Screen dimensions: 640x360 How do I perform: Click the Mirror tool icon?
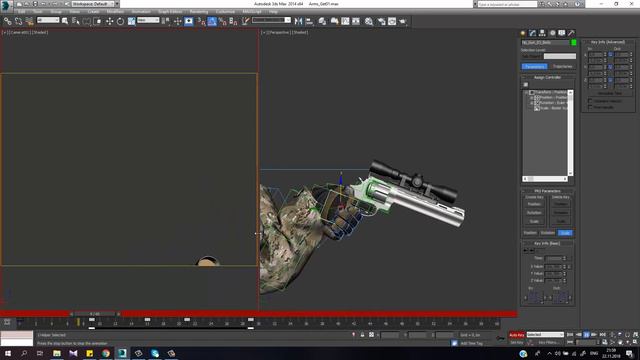pos(298,21)
